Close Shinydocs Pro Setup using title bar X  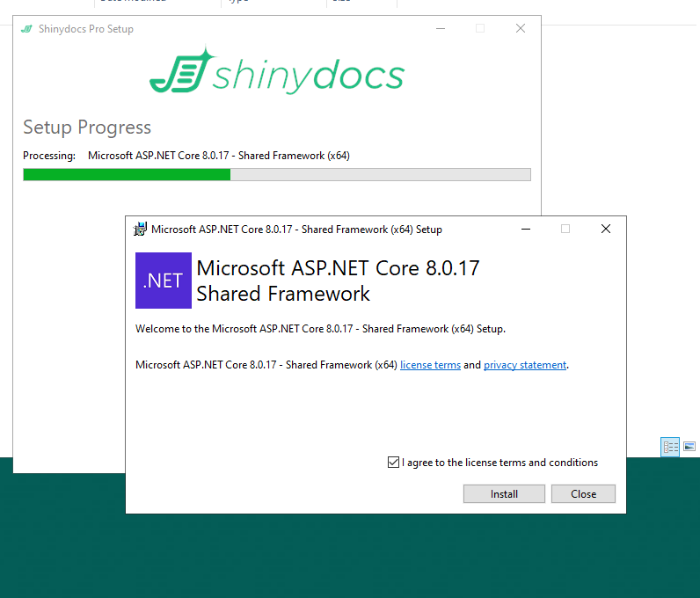(x=520, y=29)
